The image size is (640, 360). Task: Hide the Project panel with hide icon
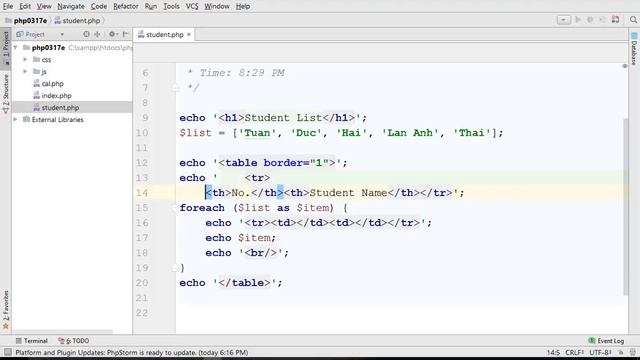click(125, 34)
